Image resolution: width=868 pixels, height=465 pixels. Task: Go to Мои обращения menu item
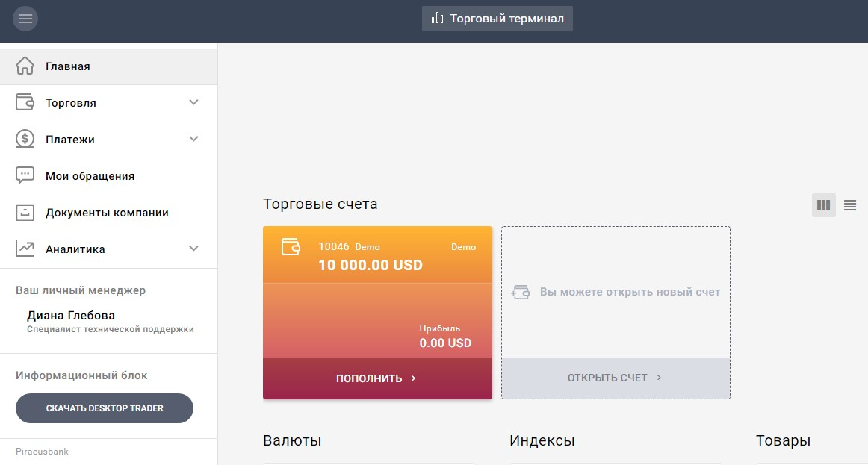point(90,176)
